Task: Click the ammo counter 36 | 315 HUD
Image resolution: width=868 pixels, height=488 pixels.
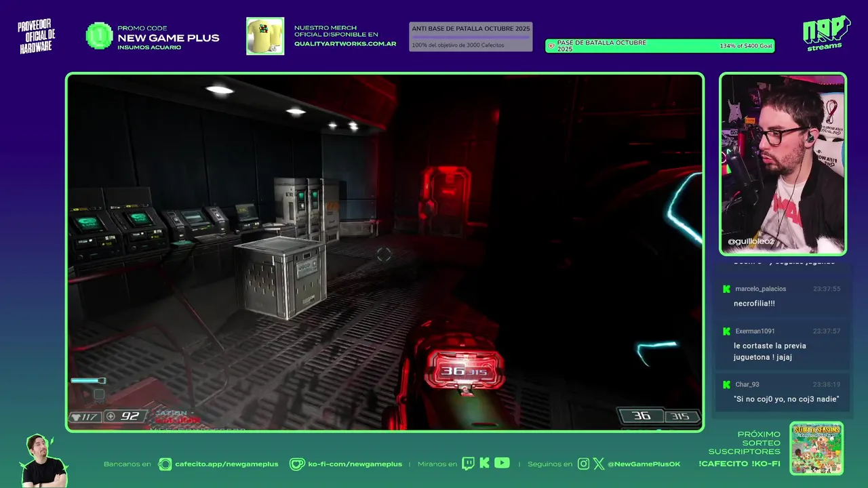Action: pos(659,416)
